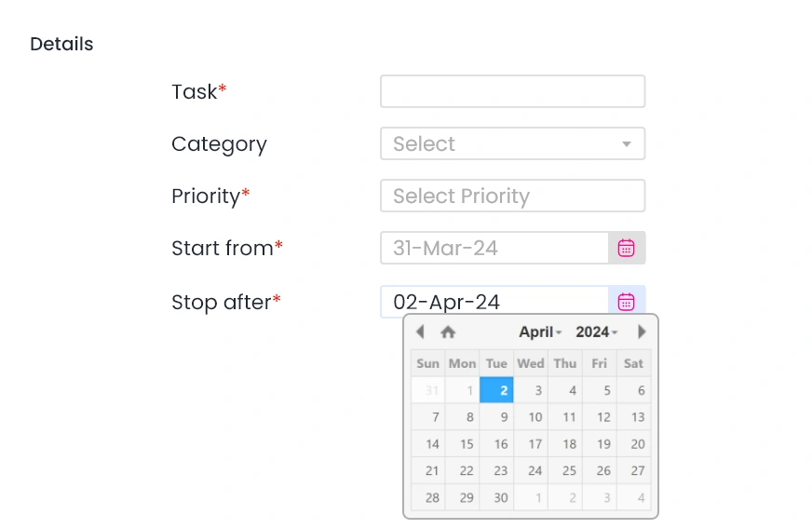Open the Category dropdown
The image size is (812, 529).
click(512, 143)
